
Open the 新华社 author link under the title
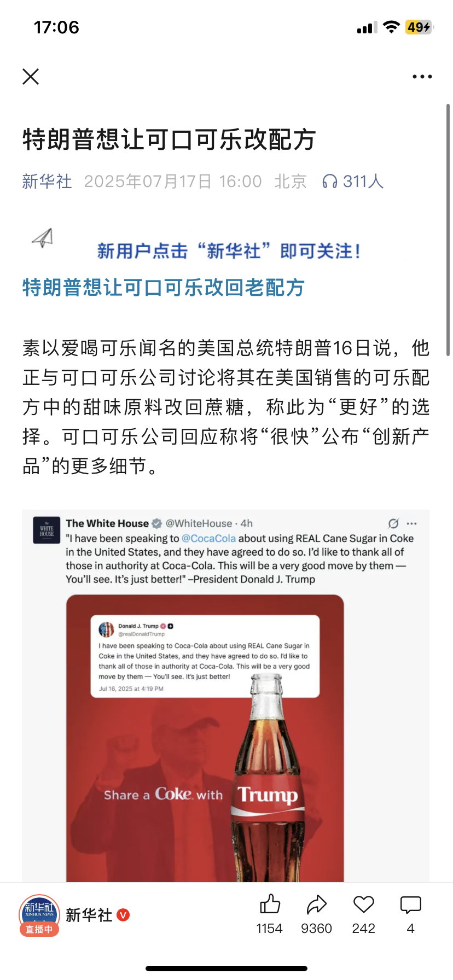[47, 181]
